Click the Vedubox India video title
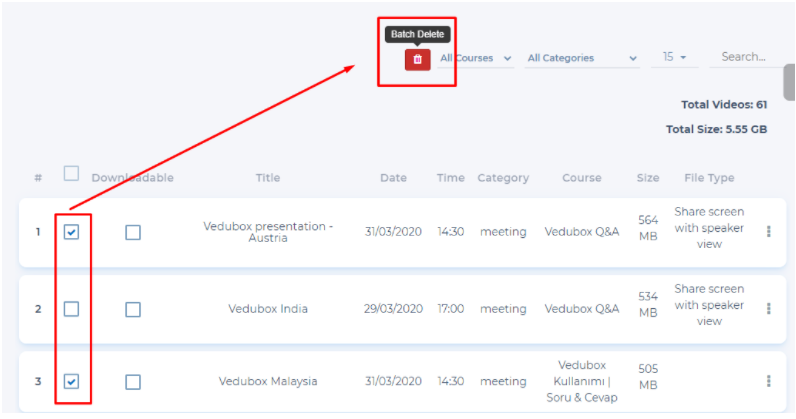 (x=268, y=309)
